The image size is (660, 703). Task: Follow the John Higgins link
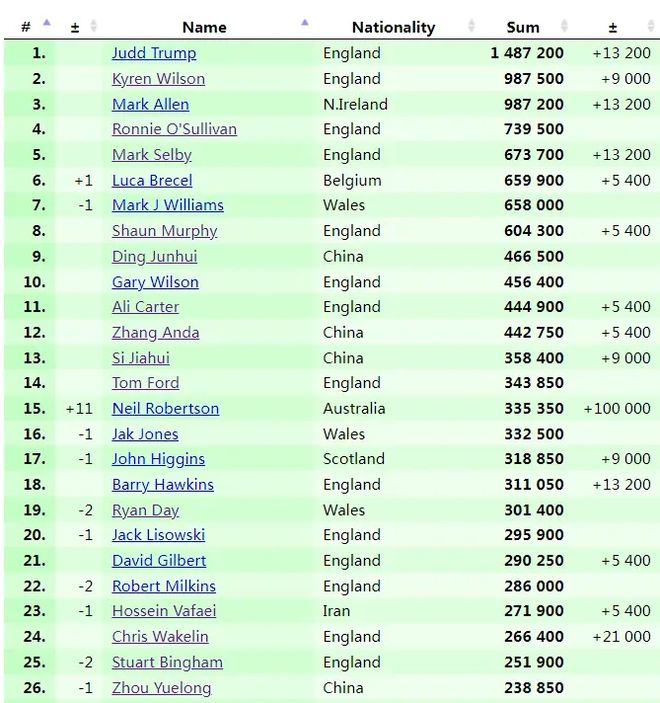pyautogui.click(x=158, y=459)
